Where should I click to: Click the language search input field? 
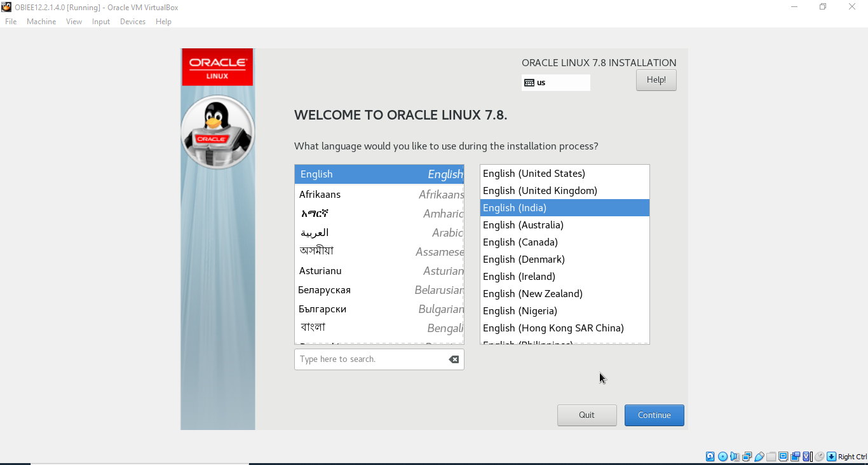(369, 359)
